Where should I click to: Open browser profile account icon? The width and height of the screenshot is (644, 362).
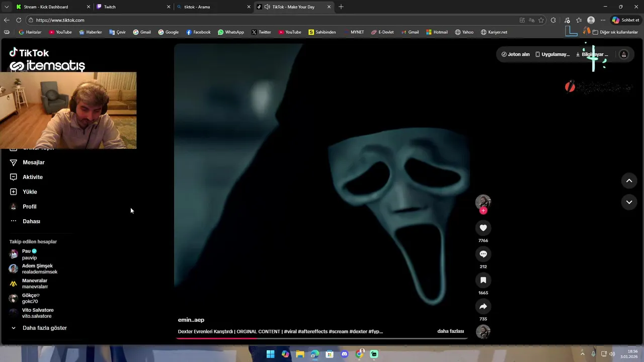point(591,20)
